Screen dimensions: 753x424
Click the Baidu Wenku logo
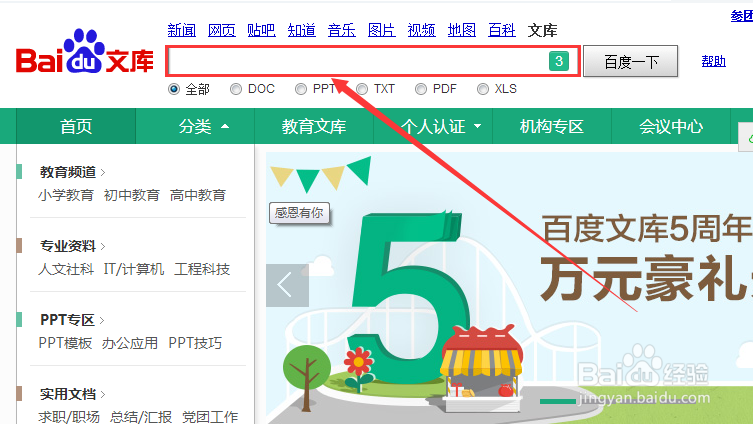85,51
